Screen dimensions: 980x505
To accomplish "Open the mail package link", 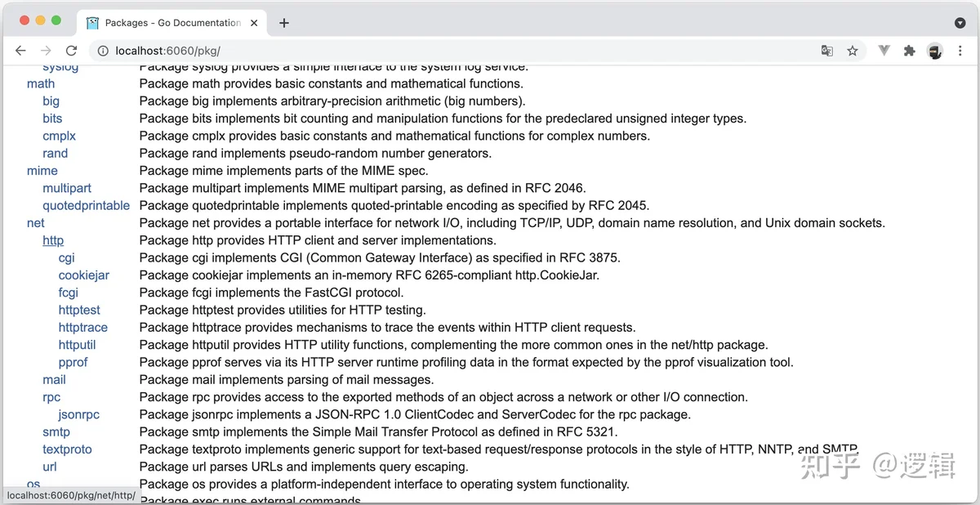I will (x=54, y=379).
